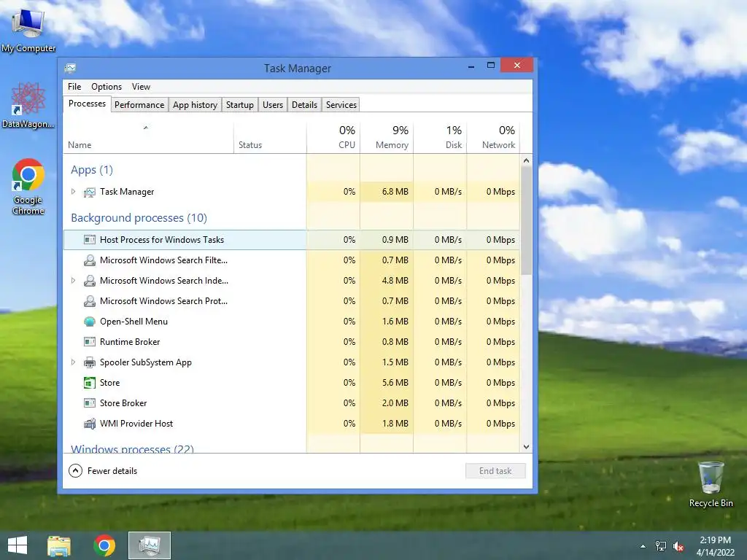Switch to the Users tab
The image size is (747, 560).
[x=273, y=105]
